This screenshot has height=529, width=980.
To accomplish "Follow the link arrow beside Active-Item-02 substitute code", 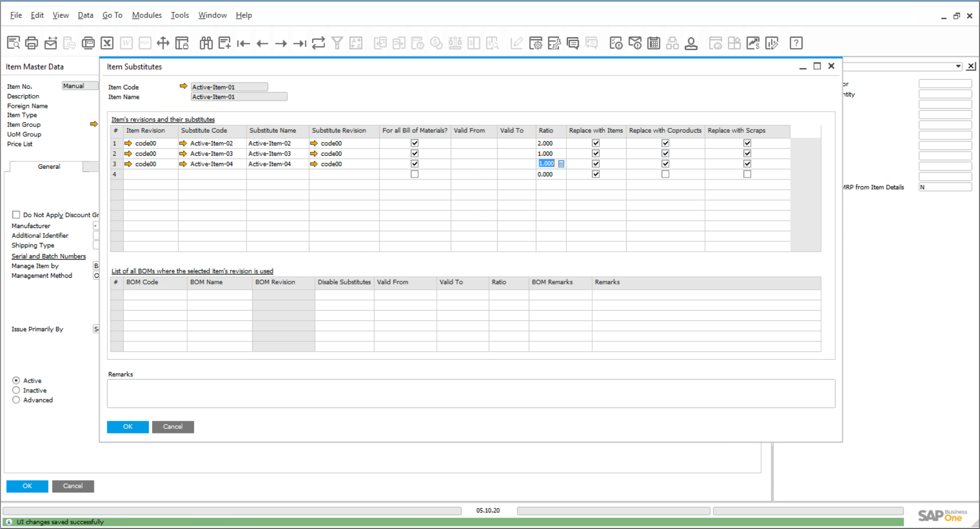I will coord(183,143).
